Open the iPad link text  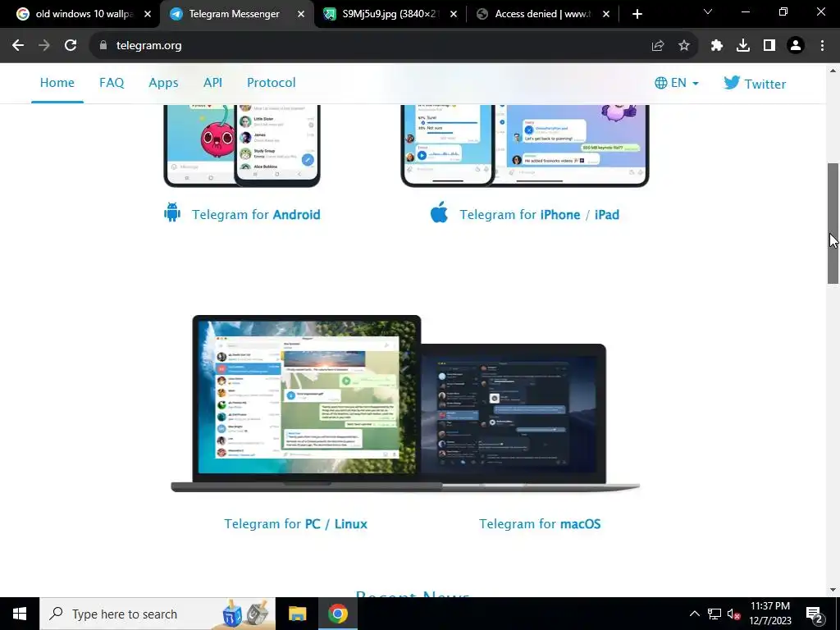point(607,214)
